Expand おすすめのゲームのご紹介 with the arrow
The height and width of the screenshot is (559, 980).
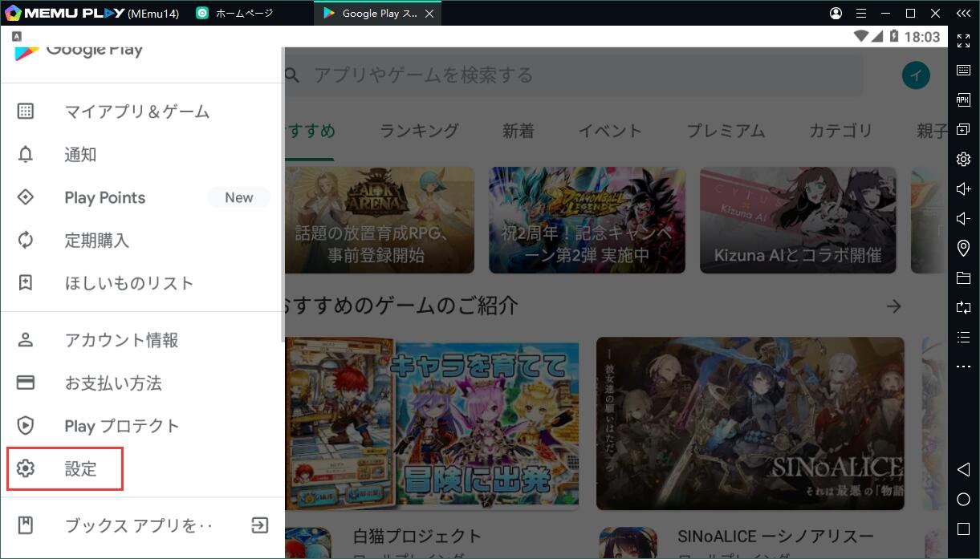coord(893,306)
